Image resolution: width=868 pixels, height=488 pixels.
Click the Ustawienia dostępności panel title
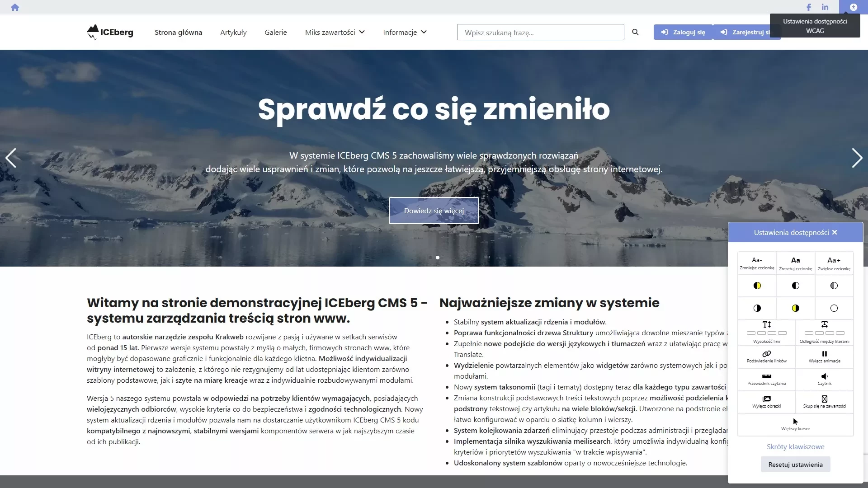pyautogui.click(x=791, y=232)
